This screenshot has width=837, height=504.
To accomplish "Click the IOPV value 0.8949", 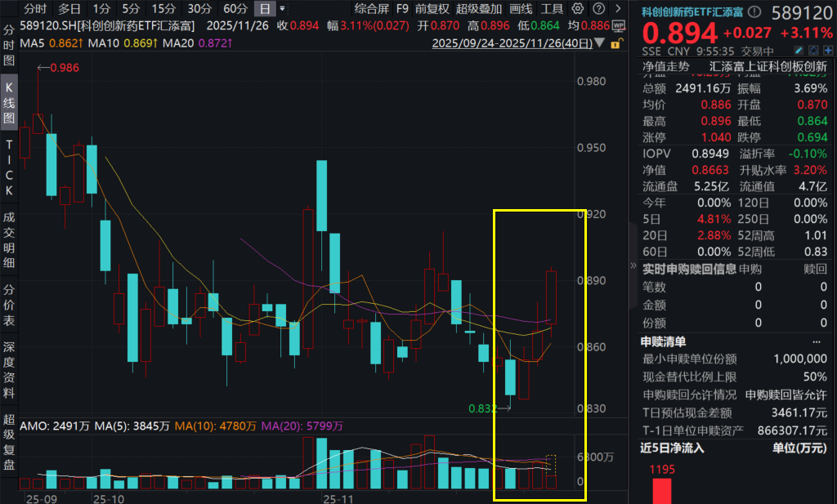I will [710, 154].
